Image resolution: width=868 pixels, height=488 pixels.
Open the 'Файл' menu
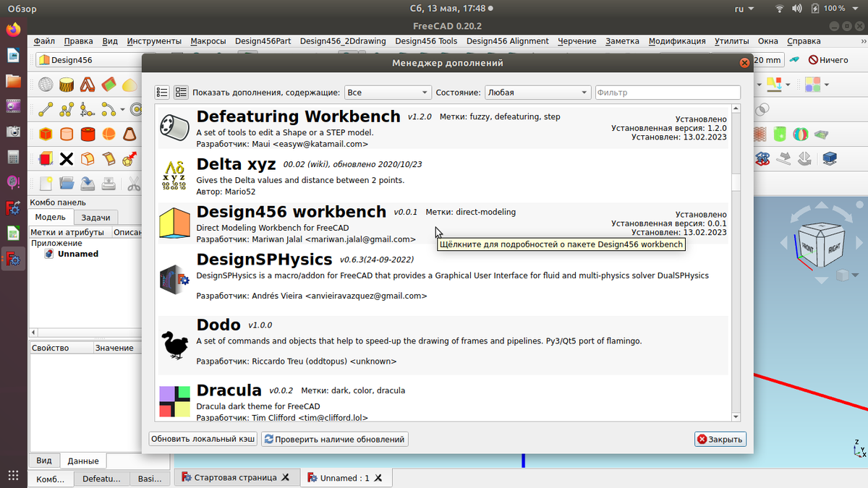point(44,41)
